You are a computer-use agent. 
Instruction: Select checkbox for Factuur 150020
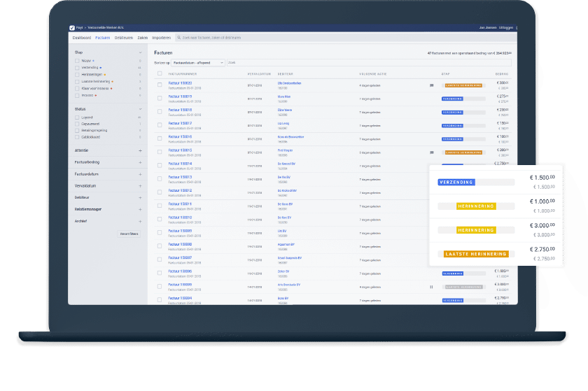pyautogui.click(x=160, y=85)
